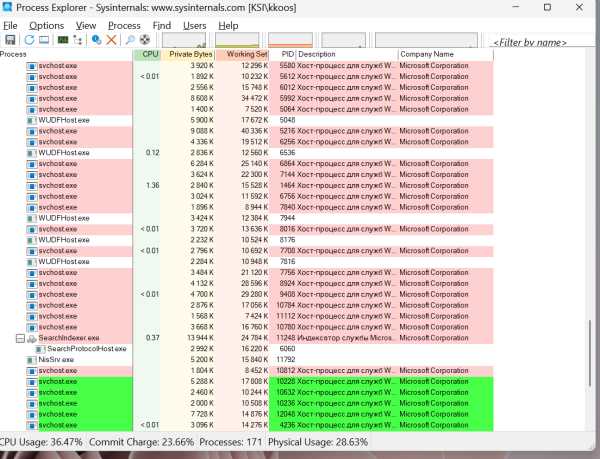Click the Commit Charge 23.66% status entry
The height and width of the screenshot is (459, 600).
(x=142, y=442)
